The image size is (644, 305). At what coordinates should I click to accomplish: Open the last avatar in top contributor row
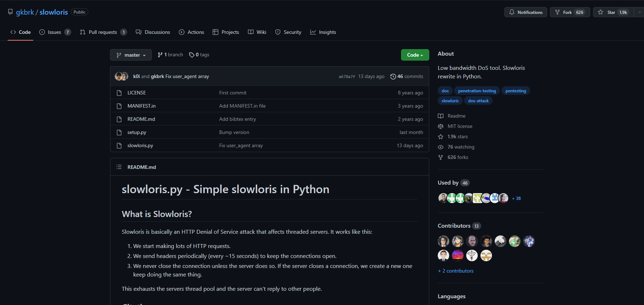click(529, 241)
